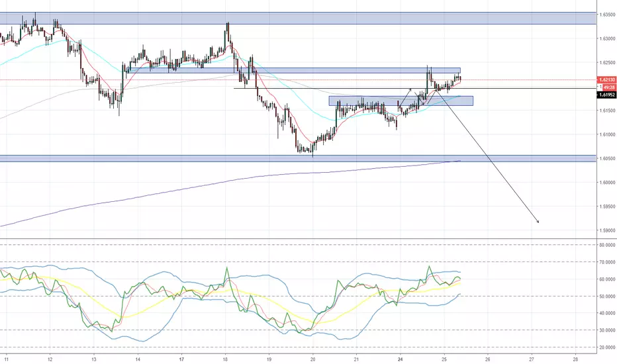Select the black 1.61952 horizontal line price tag
The height and width of the screenshot is (364, 617).
(606, 95)
